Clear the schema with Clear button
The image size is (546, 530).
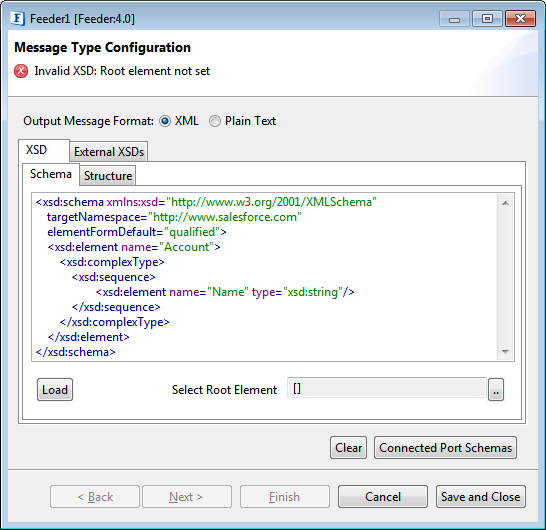point(349,448)
